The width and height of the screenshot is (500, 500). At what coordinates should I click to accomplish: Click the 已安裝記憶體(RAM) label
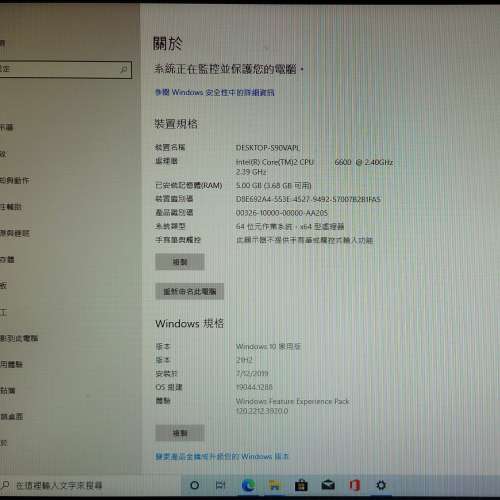(x=189, y=186)
